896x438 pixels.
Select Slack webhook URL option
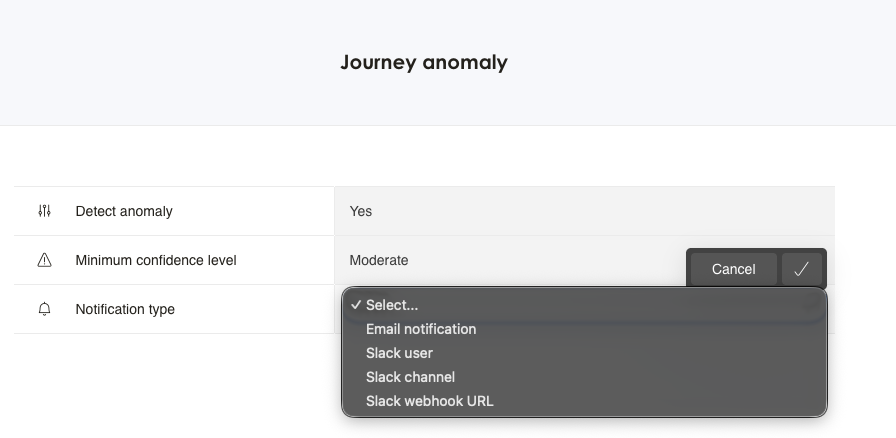(430, 401)
